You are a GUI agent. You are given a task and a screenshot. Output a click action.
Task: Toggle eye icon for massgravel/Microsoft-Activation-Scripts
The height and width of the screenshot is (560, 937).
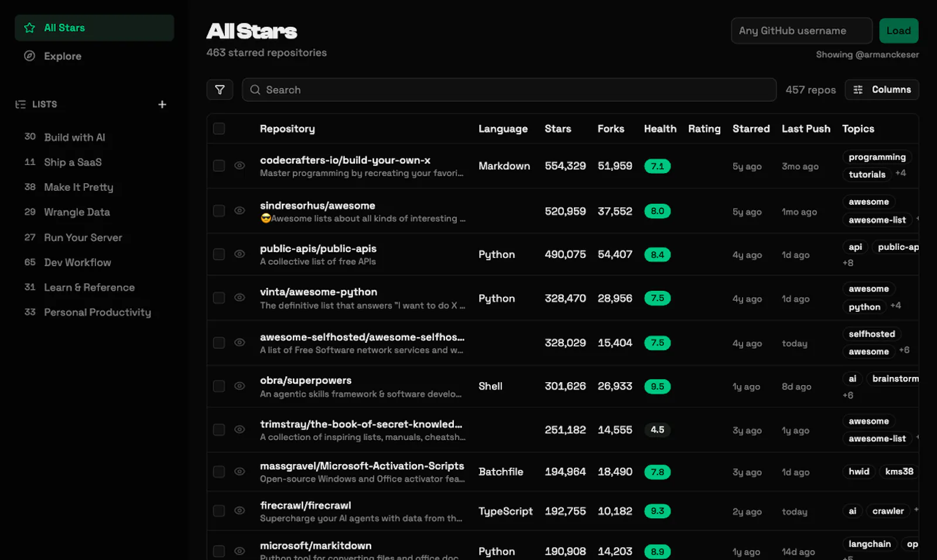pos(240,471)
